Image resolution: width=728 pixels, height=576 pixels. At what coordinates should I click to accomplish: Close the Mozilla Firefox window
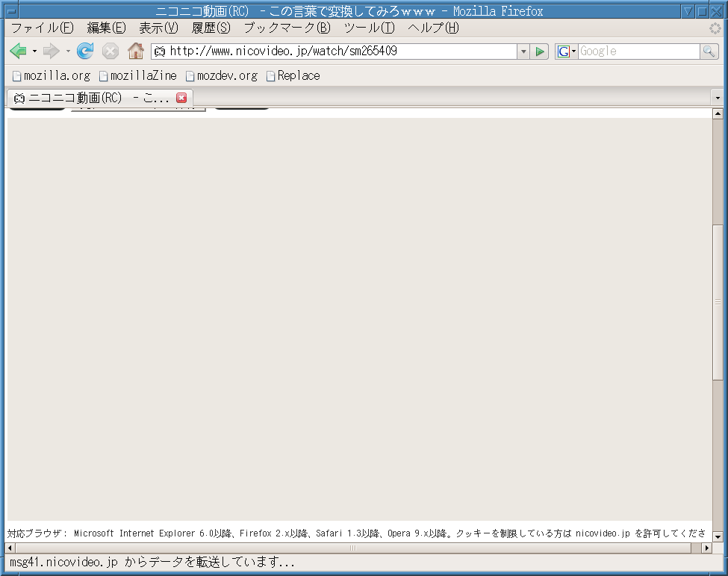tap(716, 11)
